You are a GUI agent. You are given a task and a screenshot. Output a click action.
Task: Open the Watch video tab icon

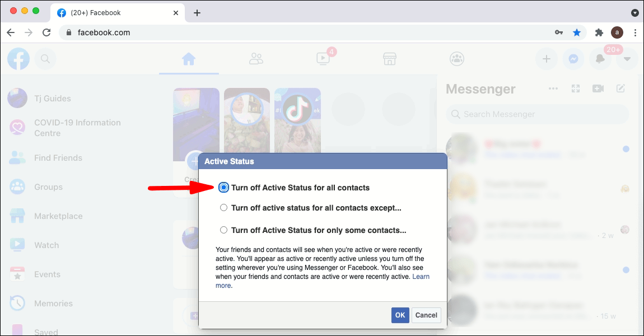click(323, 59)
